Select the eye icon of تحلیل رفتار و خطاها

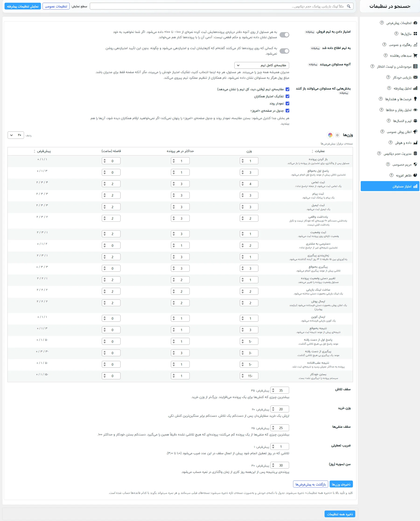click(415, 110)
